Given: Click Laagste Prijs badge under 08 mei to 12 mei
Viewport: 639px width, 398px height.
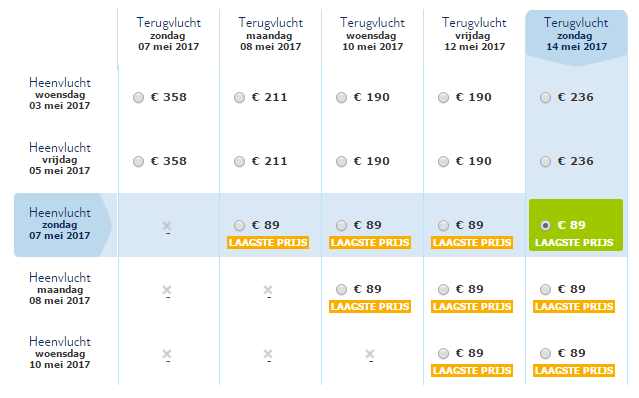Looking at the screenshot, I should click(x=472, y=307).
